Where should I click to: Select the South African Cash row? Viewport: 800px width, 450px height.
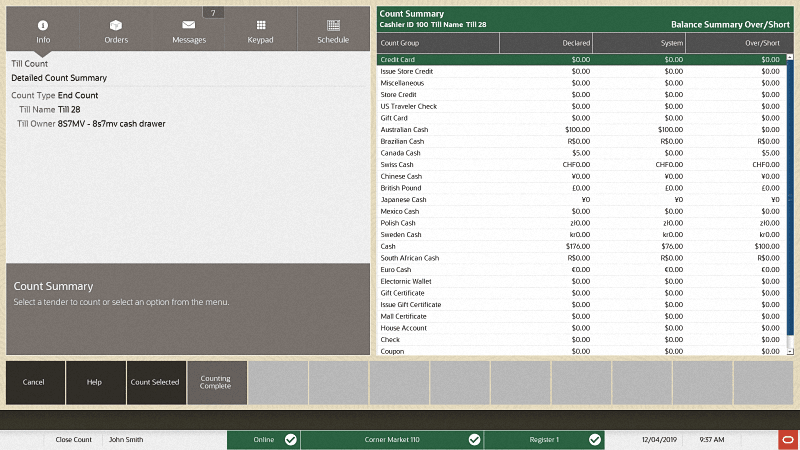[582, 258]
